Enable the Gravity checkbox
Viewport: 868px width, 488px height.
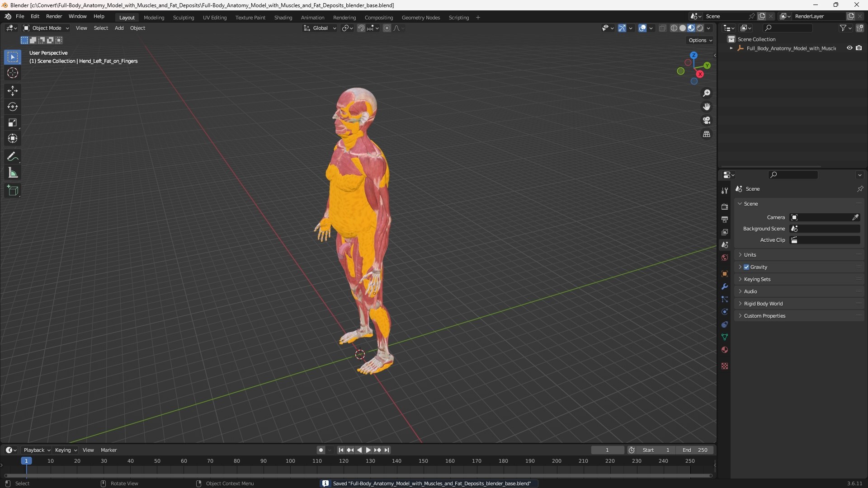[x=746, y=267]
